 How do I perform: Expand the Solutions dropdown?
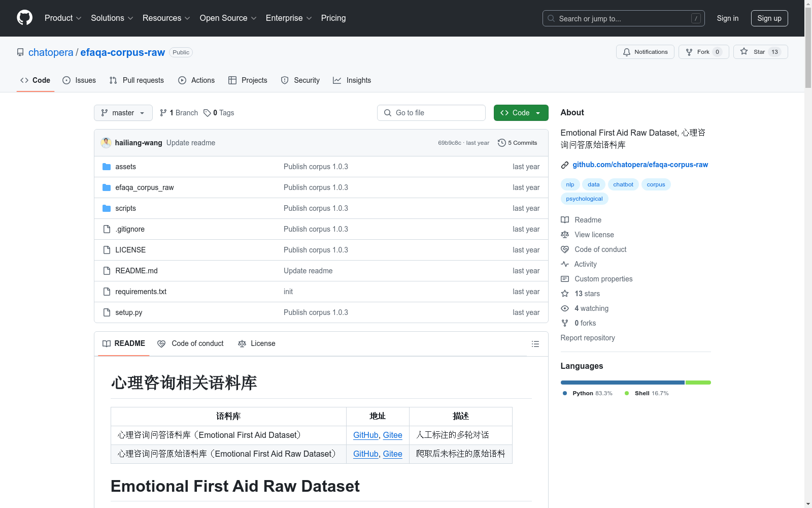pyautogui.click(x=112, y=18)
